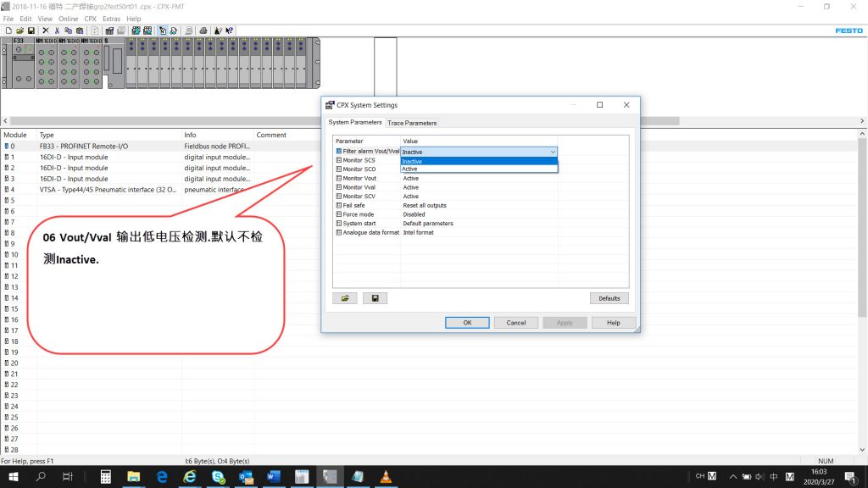Click the F33 module in hardware view
Viewport: 868px width, 488px height.
click(x=23, y=63)
